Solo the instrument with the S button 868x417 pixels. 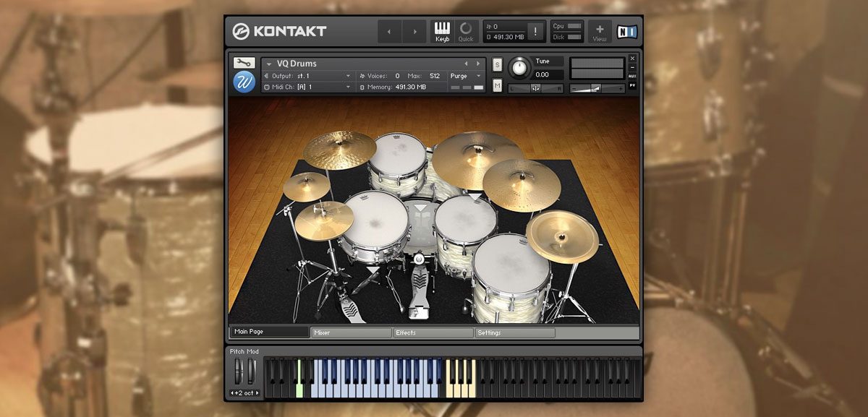(498, 64)
